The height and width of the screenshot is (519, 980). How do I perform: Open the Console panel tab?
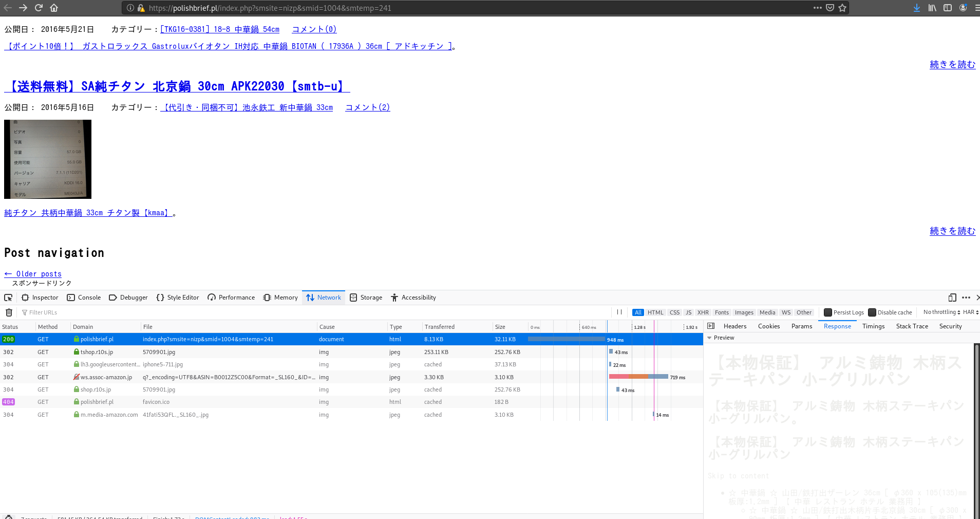coord(84,298)
